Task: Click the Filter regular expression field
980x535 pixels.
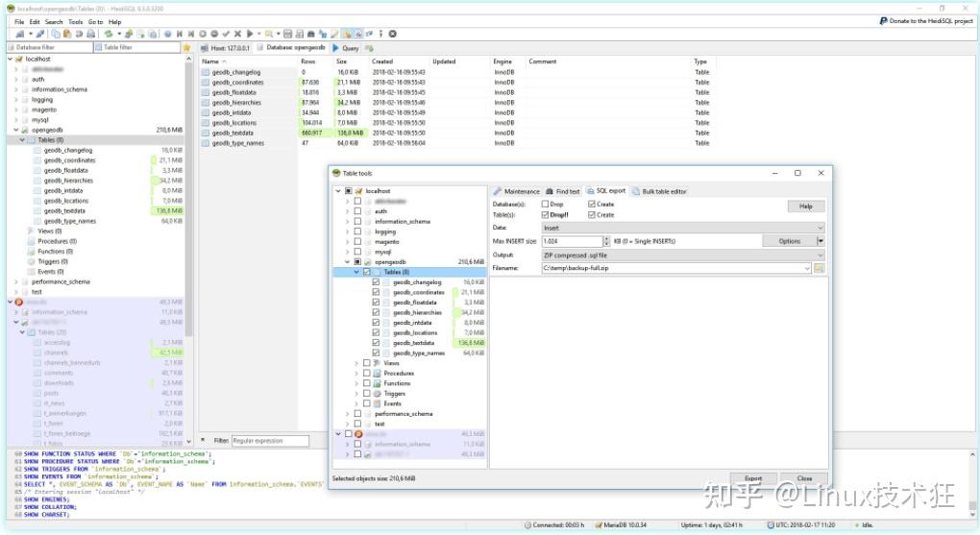Action: (270, 441)
